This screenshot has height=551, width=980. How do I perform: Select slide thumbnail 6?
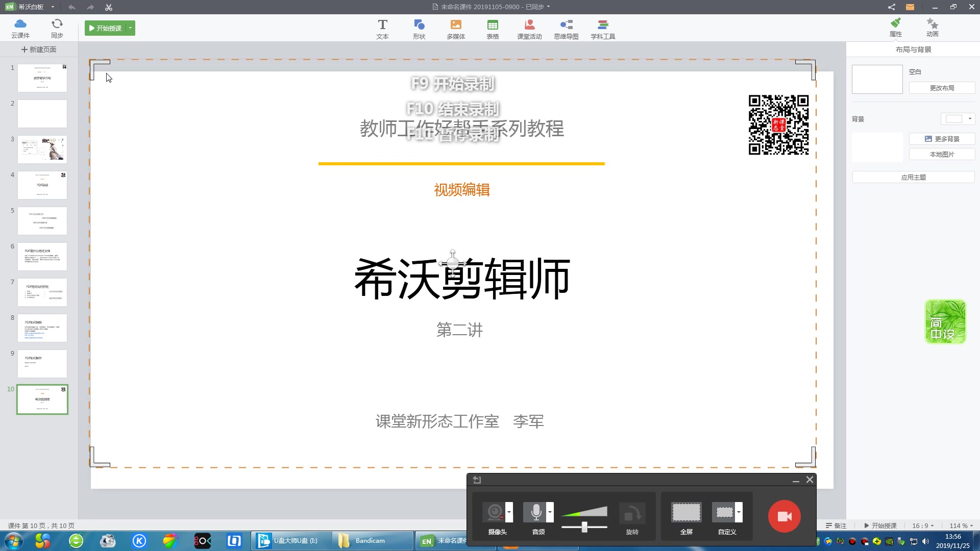point(42,257)
